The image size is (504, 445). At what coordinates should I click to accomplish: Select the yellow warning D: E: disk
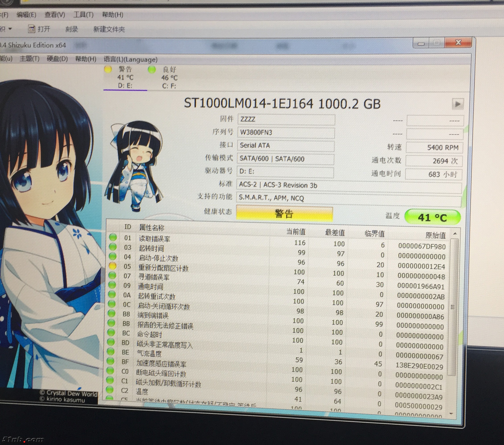coord(125,77)
